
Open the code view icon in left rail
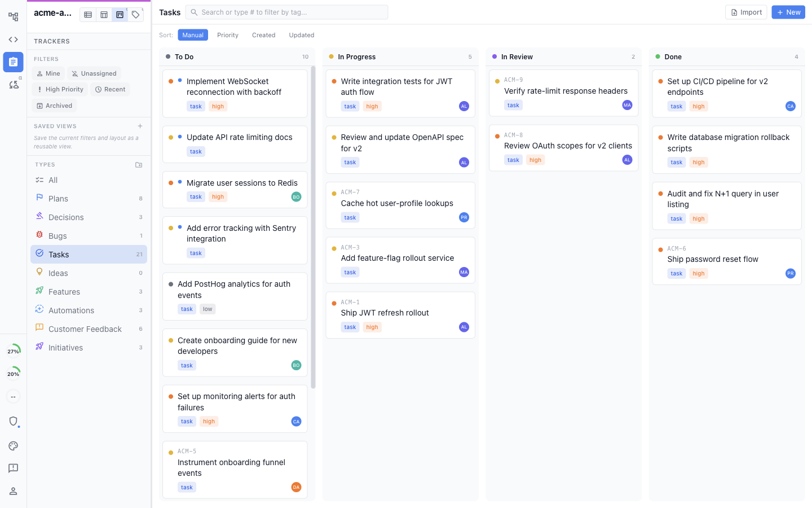(13, 40)
